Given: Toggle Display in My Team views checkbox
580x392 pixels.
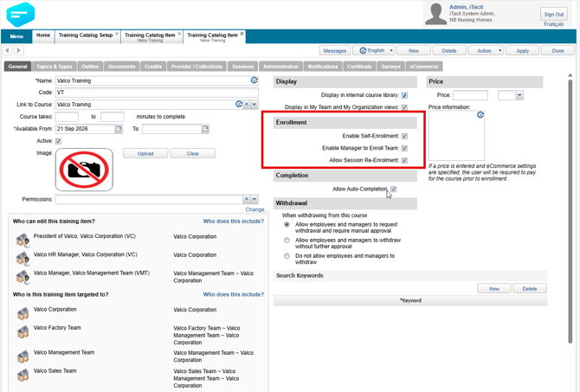Looking at the screenshot, I should (x=404, y=107).
